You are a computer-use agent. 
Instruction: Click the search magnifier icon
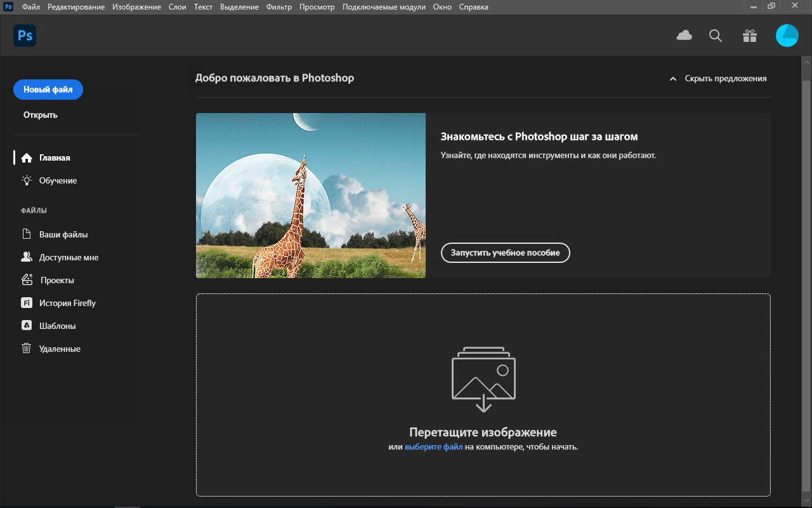(716, 36)
